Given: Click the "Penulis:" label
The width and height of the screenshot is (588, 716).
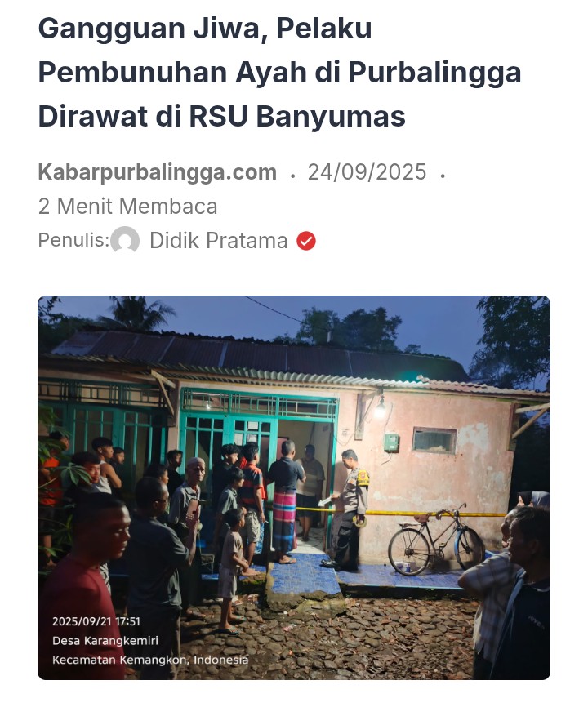Looking at the screenshot, I should pos(74,240).
